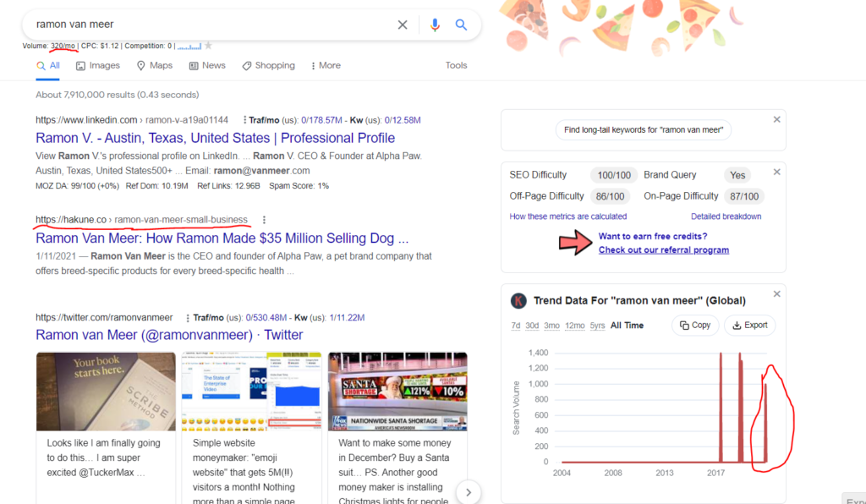Click the blue search magnifier icon

pos(461,25)
